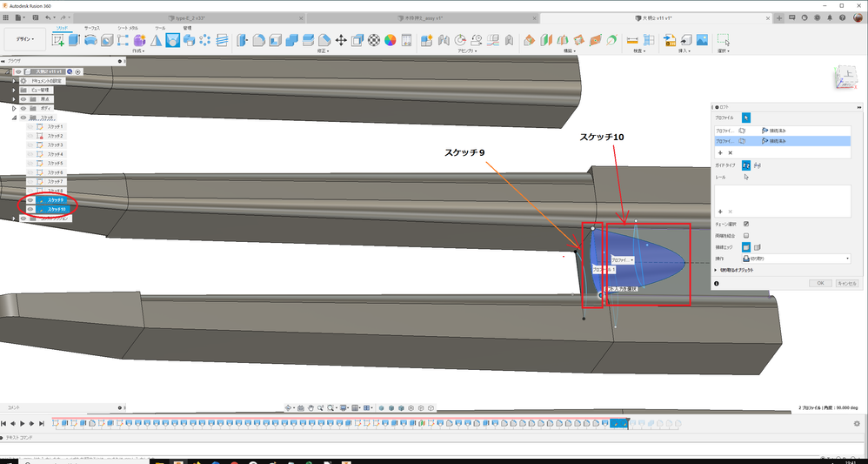The image size is (868, 464).
Task: Open the Appearance color wheel tool
Action: tap(391, 40)
